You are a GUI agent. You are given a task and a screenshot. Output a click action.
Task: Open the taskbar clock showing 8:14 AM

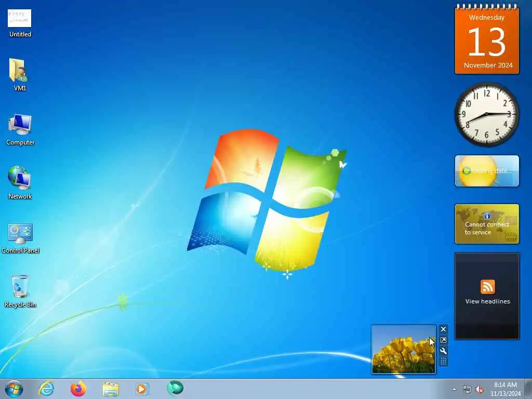pyautogui.click(x=506, y=389)
